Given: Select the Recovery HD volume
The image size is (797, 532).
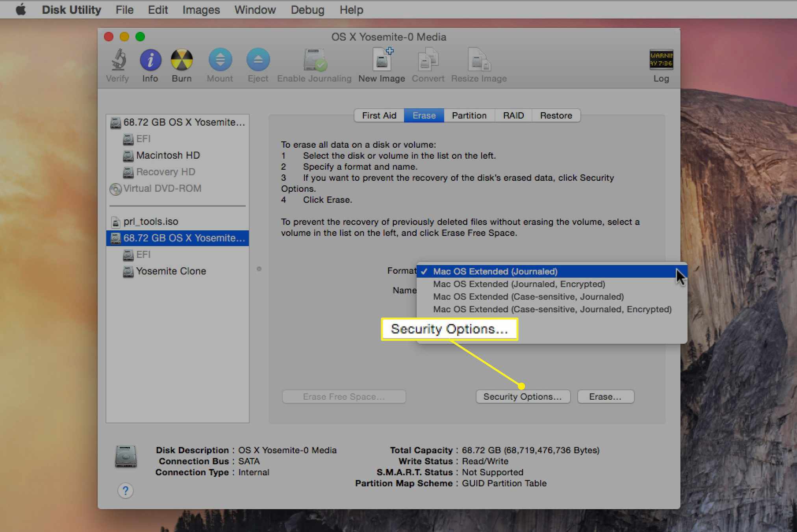Looking at the screenshot, I should (178, 172).
